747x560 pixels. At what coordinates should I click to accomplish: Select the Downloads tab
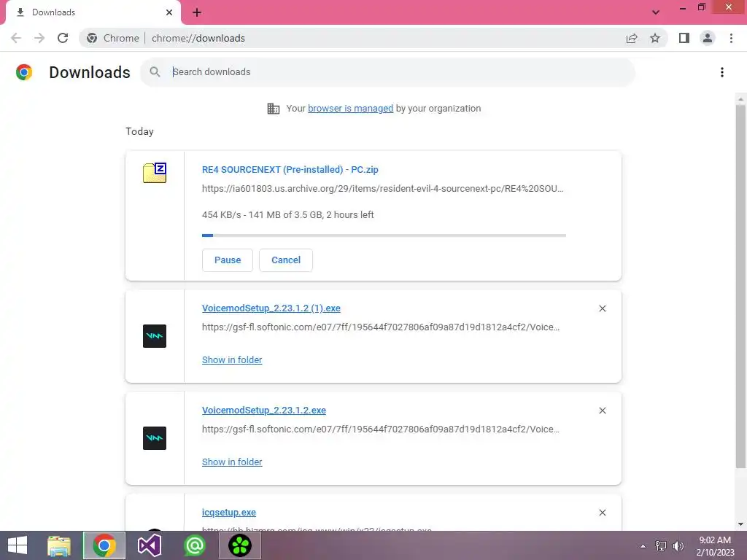(x=93, y=12)
